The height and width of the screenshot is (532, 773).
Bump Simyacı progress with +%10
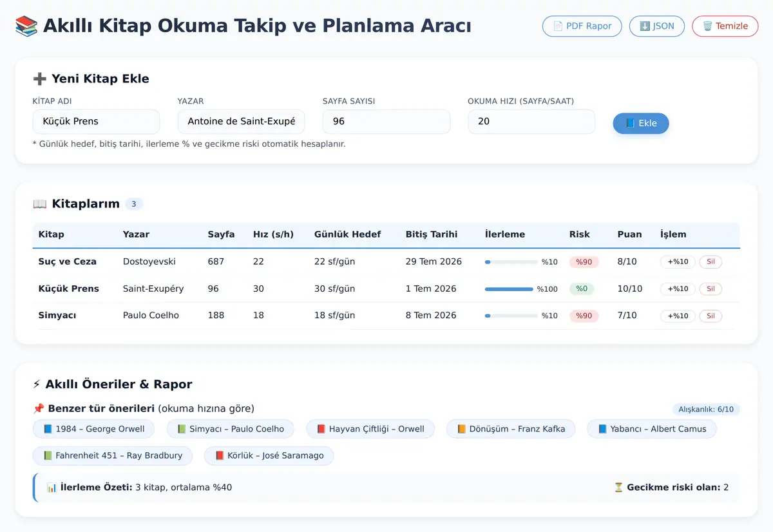coord(678,316)
